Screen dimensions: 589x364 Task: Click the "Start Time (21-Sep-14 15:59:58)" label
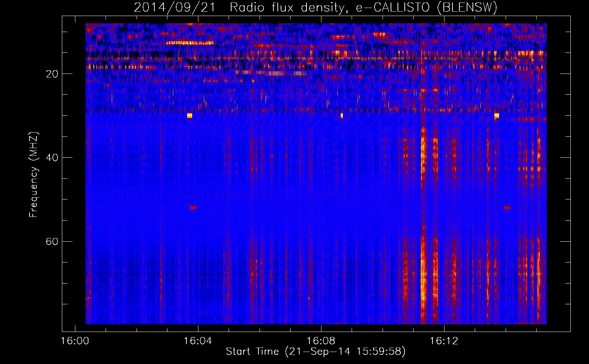pos(316,352)
